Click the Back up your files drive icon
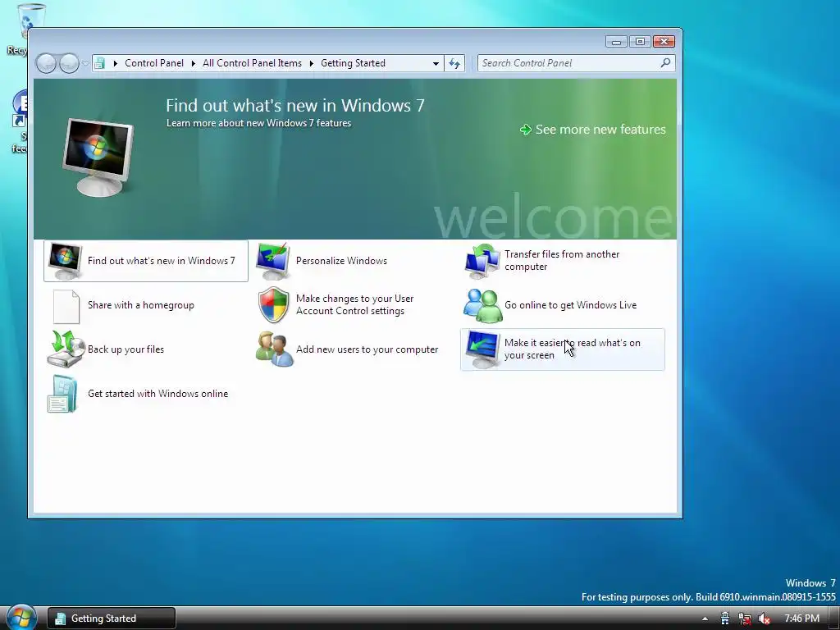This screenshot has width=840, height=630. tap(66, 349)
